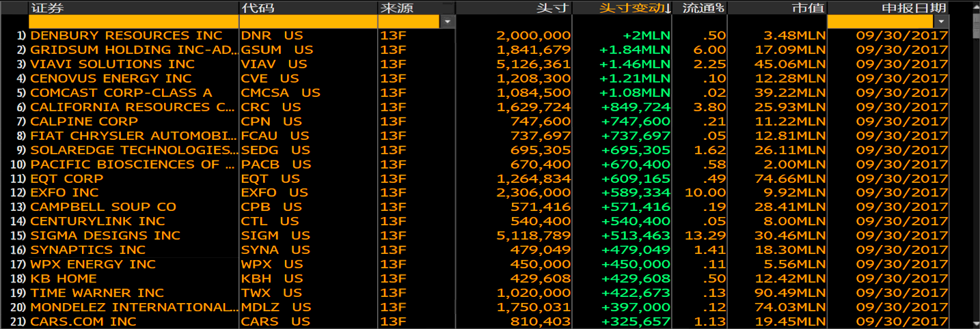
Task: Select CARS.COM INC security
Action: pyautogui.click(x=83, y=321)
